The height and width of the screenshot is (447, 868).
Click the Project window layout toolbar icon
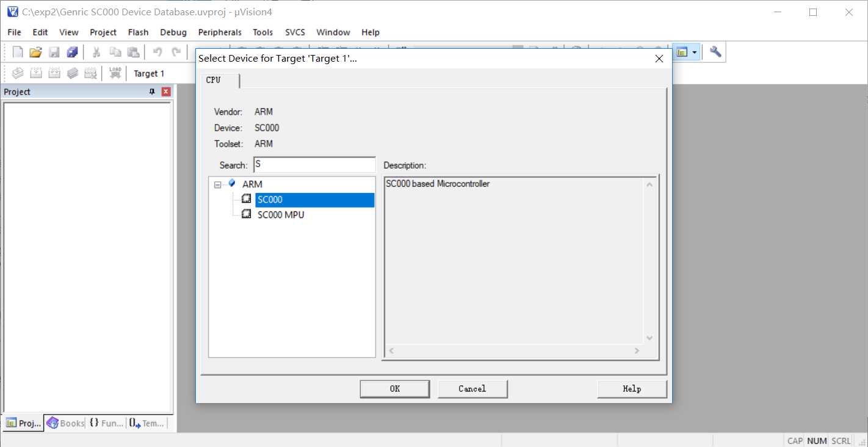point(682,52)
